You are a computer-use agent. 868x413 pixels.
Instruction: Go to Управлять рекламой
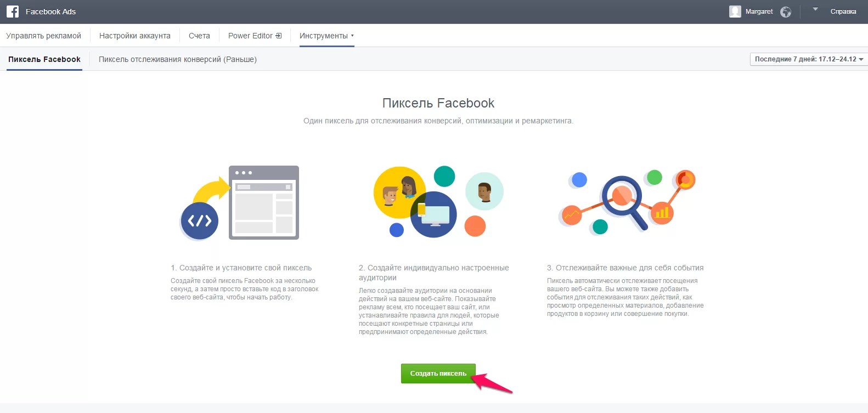click(x=43, y=36)
